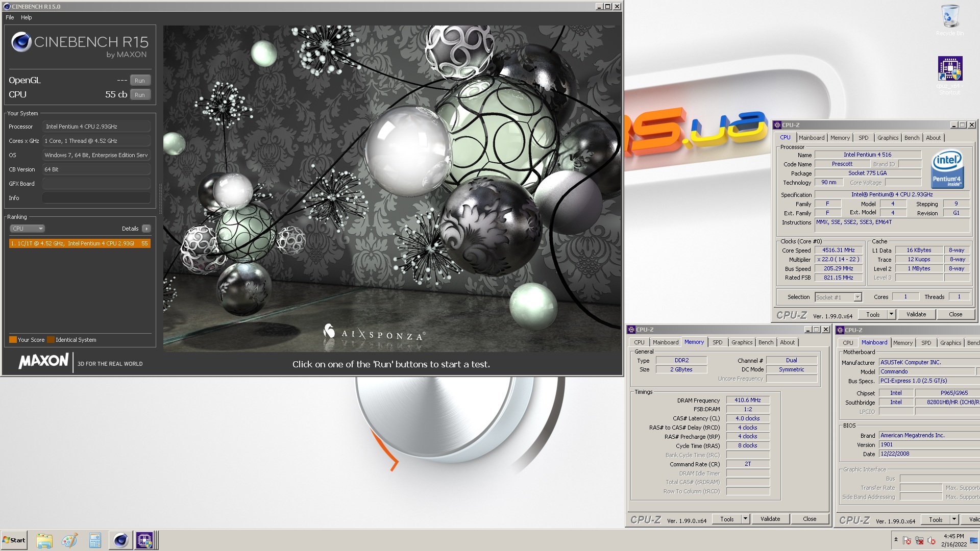Image resolution: width=980 pixels, height=551 pixels.
Task: Click the volume tray icon
Action: [932, 540]
